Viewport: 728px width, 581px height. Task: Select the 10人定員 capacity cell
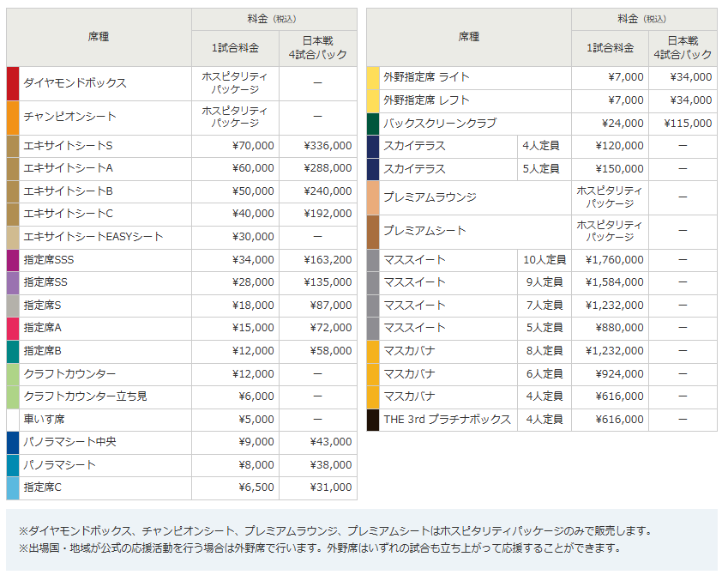(x=544, y=260)
